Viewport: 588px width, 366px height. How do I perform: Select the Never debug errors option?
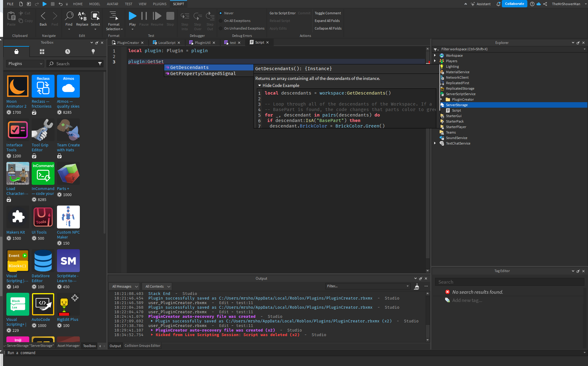[x=226, y=13]
